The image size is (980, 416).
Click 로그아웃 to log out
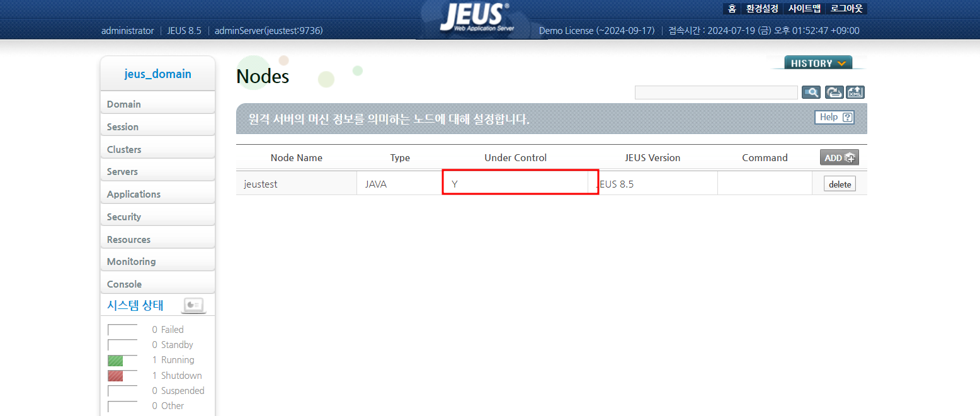tap(846, 8)
